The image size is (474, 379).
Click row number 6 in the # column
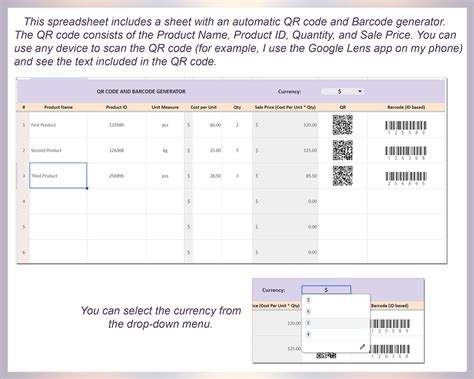coord(24,252)
